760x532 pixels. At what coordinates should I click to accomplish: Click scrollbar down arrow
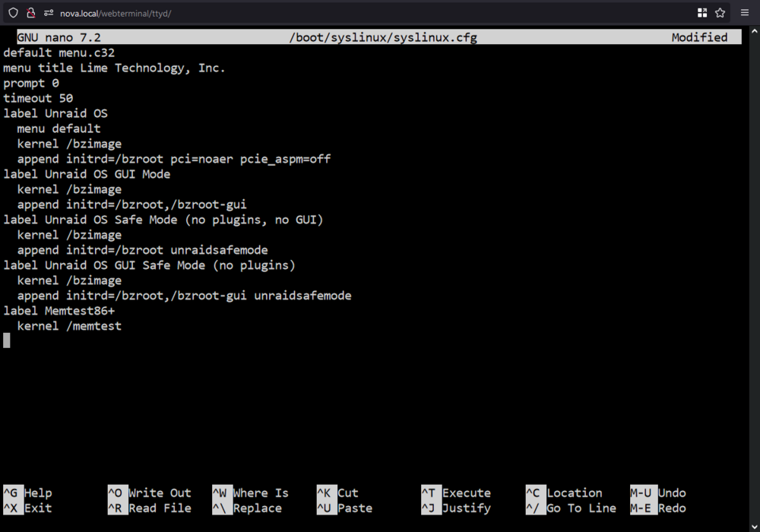(754, 527)
